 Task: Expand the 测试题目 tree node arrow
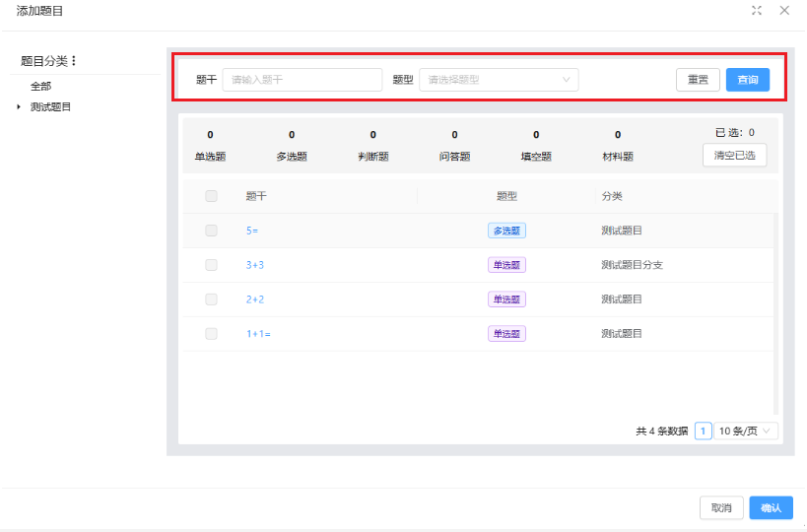tap(18, 106)
